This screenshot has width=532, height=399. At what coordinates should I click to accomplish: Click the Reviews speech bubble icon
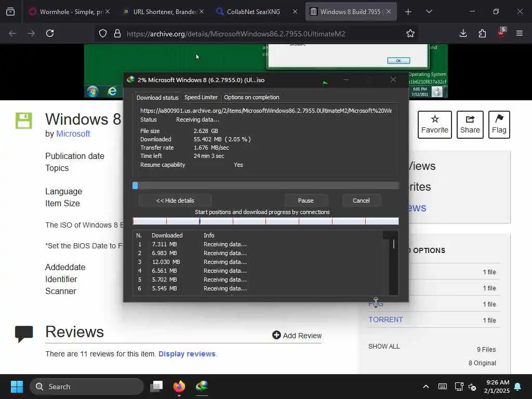point(24,334)
